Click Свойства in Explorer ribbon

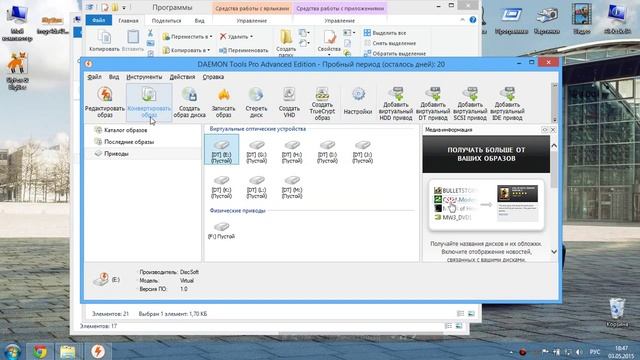[329, 42]
